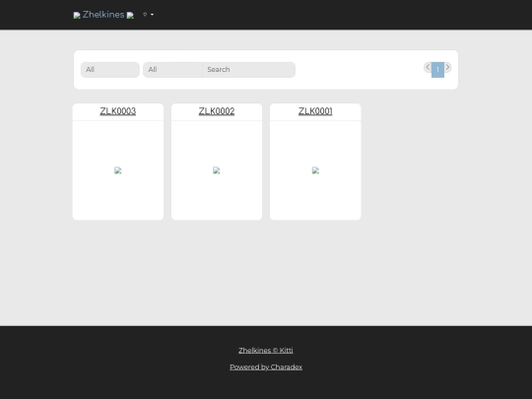This screenshot has width=532, height=399.
Task: Click the logo image right of Zhelkines
Action: 130,15
